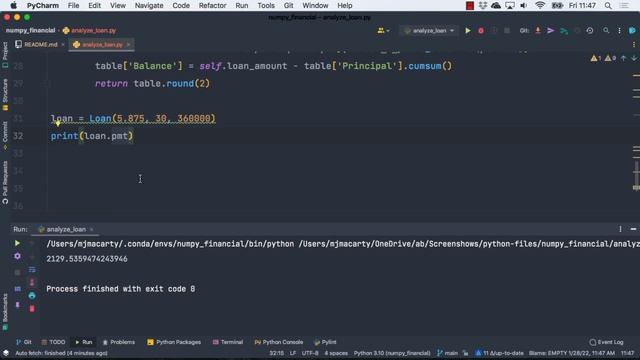
Task: Open the toolbar three-dot more actions menu
Action: 619,31
